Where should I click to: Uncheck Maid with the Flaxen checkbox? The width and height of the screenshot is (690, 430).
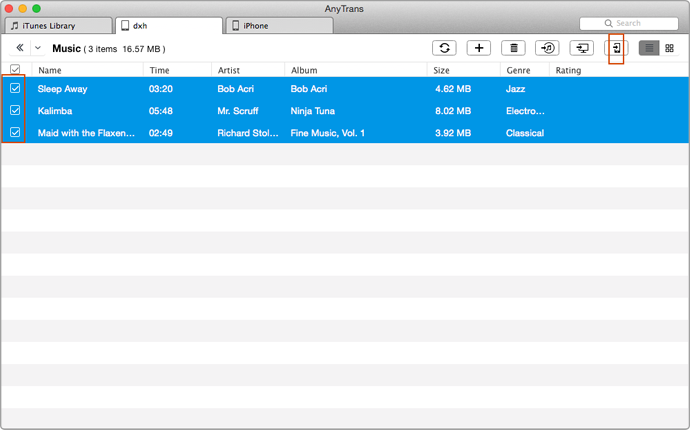click(15, 132)
